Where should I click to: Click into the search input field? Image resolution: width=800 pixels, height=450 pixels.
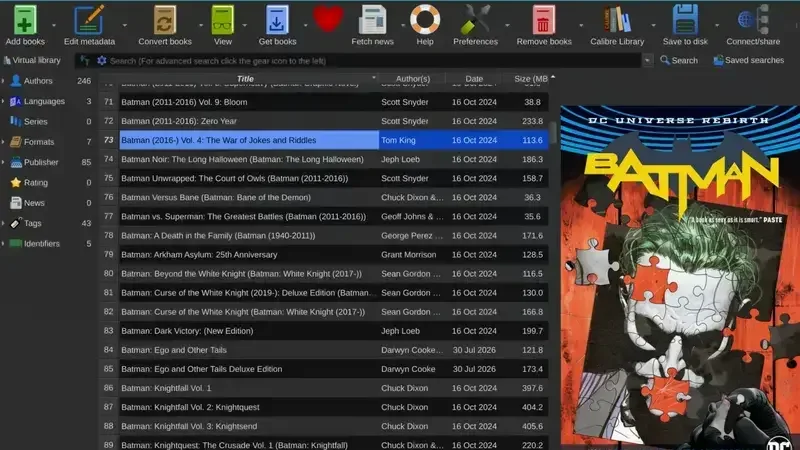(x=372, y=61)
